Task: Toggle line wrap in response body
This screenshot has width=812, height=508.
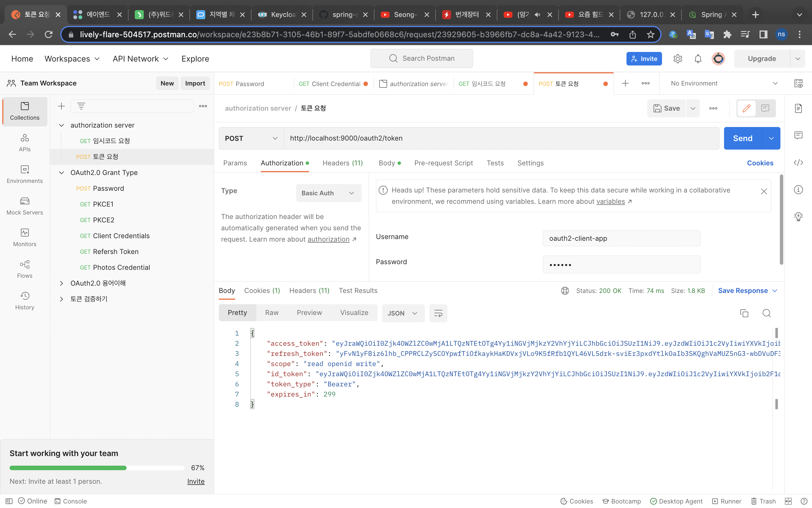Action: (x=438, y=313)
